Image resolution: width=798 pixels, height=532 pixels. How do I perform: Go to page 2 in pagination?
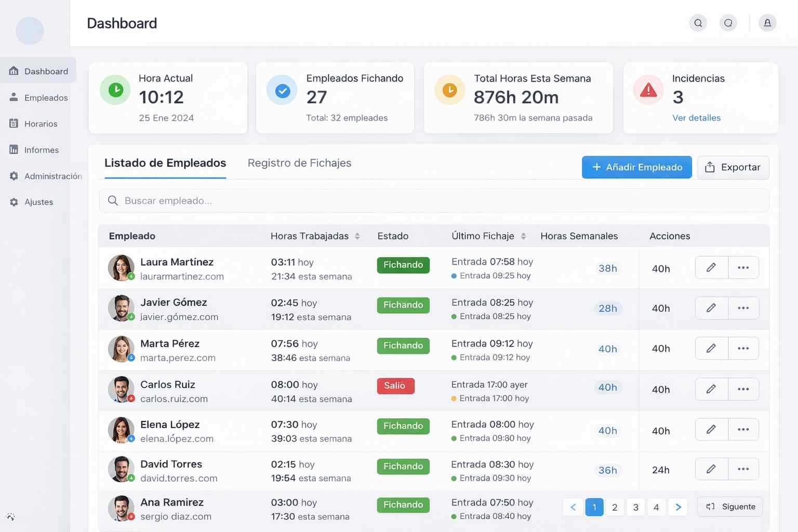(615, 507)
